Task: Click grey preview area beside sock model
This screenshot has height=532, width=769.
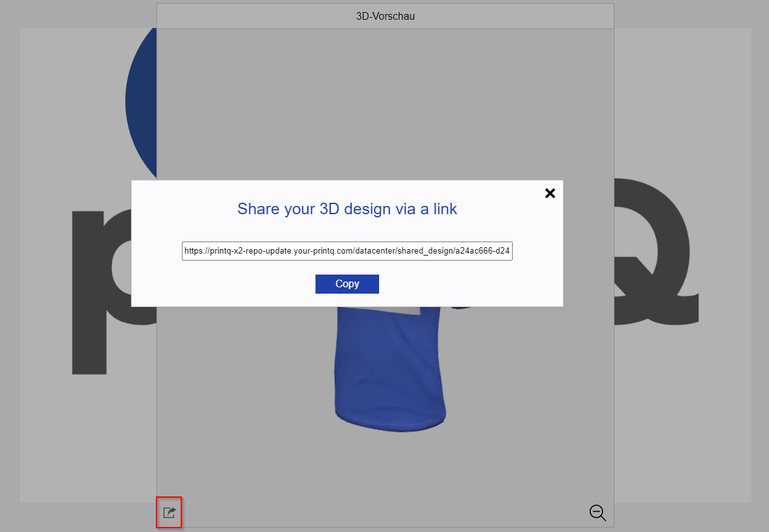Action: tap(242, 394)
